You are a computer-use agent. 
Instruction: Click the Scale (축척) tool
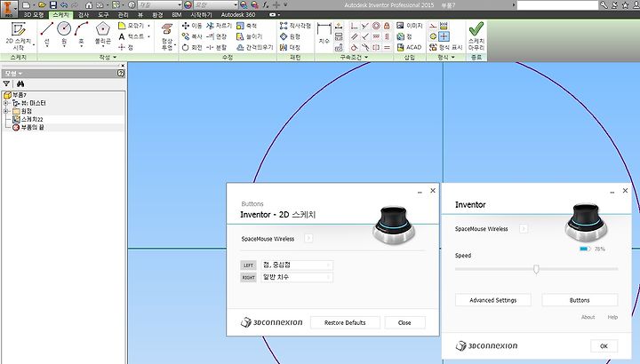coord(247,26)
